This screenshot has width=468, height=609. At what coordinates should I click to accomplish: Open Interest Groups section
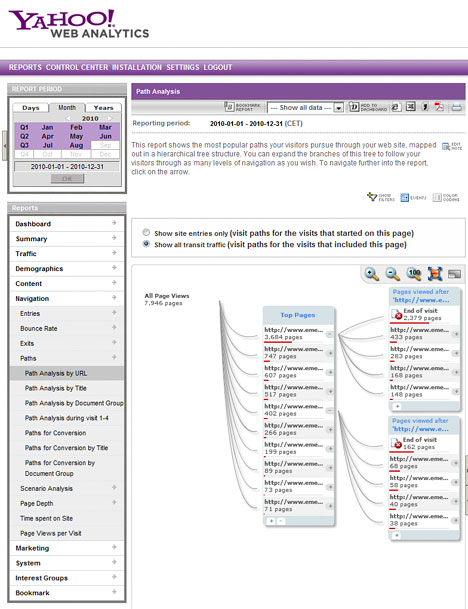point(67,578)
